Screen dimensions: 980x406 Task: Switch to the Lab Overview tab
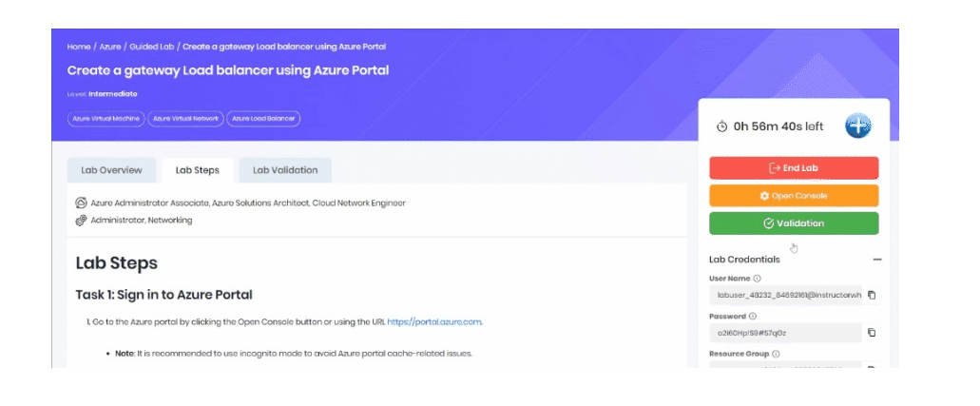pyautogui.click(x=111, y=170)
